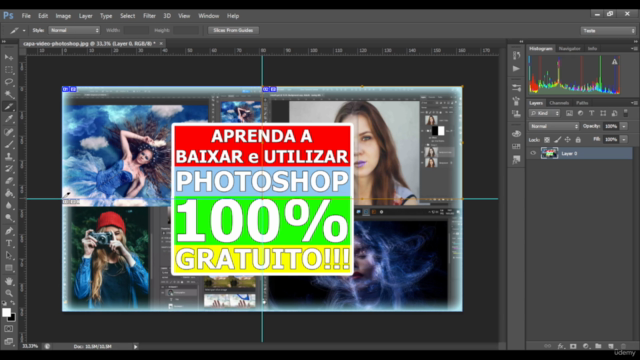The image size is (640, 360).
Task: Click the histogram cached data warning icon
Action: pyautogui.click(x=614, y=62)
